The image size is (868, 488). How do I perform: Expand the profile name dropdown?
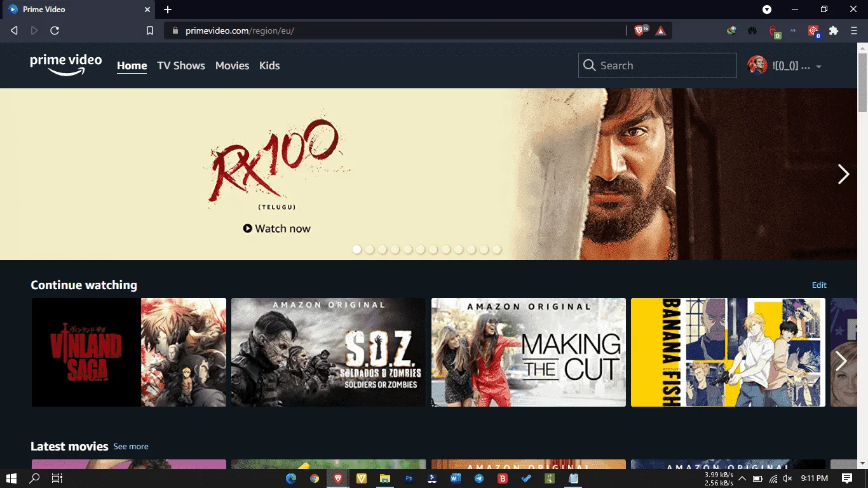pos(818,67)
